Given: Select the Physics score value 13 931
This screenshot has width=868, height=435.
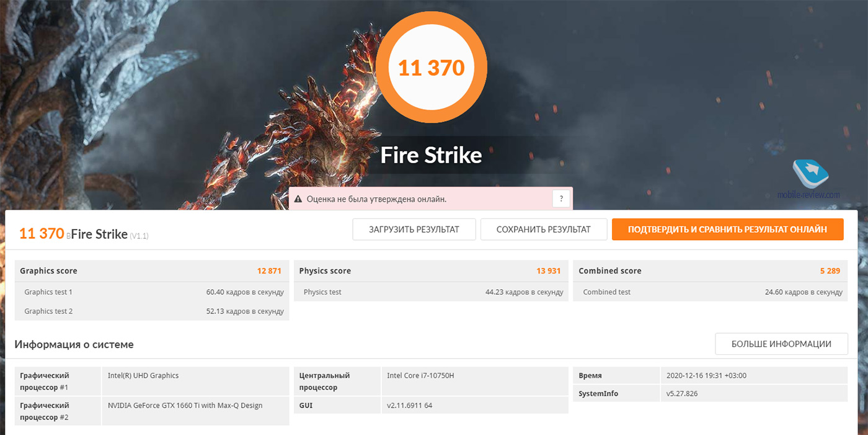Looking at the screenshot, I should (549, 271).
